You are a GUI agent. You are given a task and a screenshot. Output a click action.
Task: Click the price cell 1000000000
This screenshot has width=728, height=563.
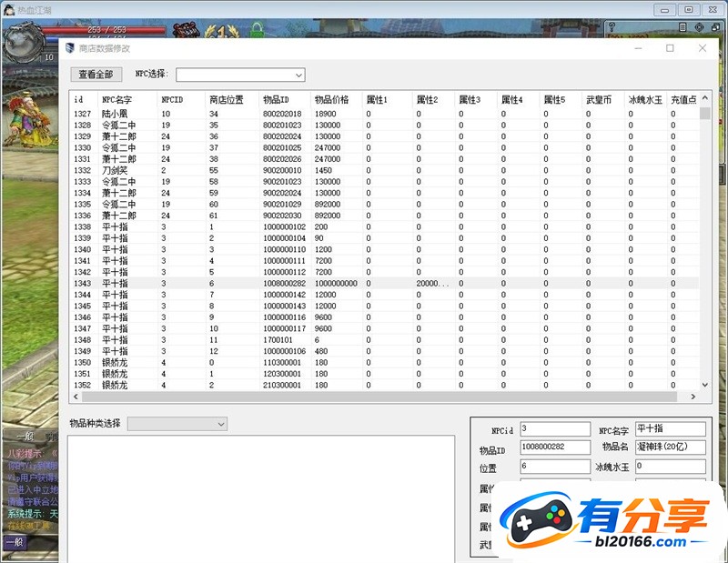336,283
